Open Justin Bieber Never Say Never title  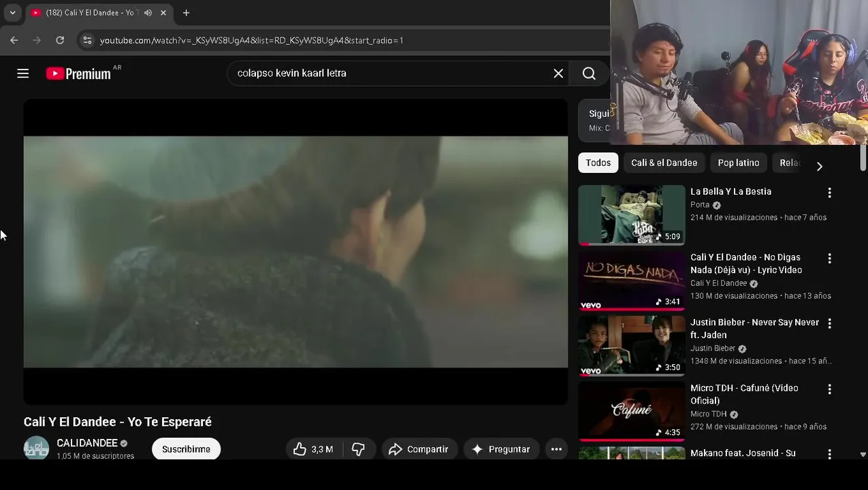(754, 329)
